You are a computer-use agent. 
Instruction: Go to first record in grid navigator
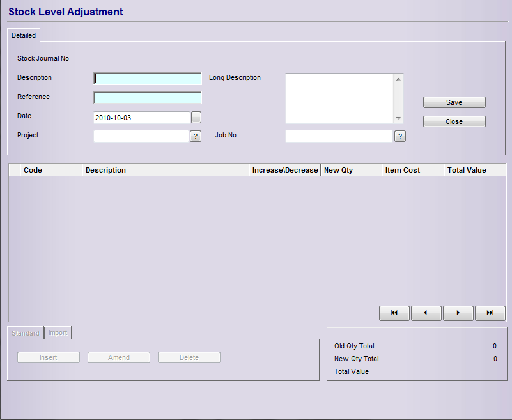click(x=394, y=313)
